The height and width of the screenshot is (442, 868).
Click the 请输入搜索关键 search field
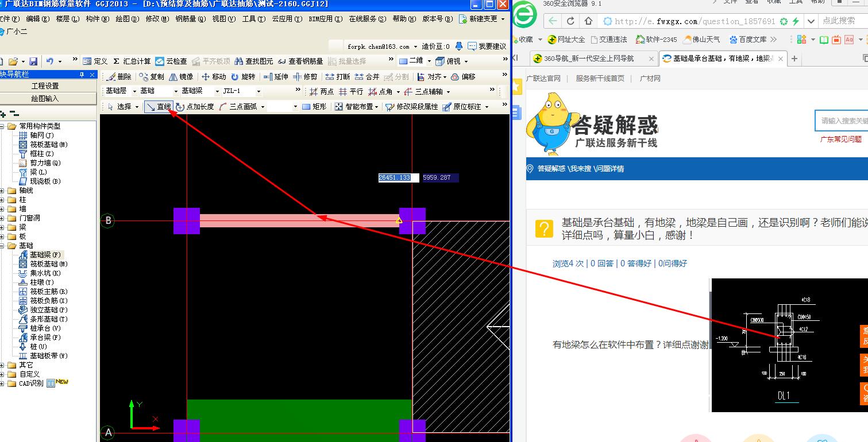pos(842,121)
